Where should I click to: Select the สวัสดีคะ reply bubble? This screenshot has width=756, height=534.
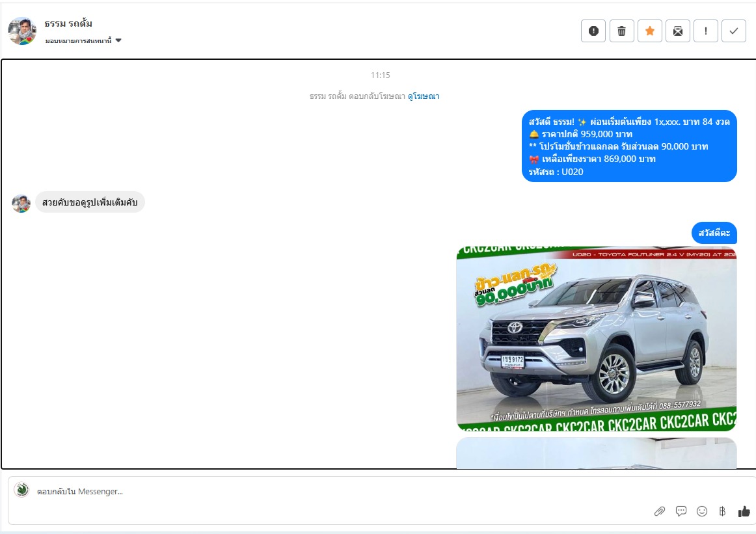point(714,233)
